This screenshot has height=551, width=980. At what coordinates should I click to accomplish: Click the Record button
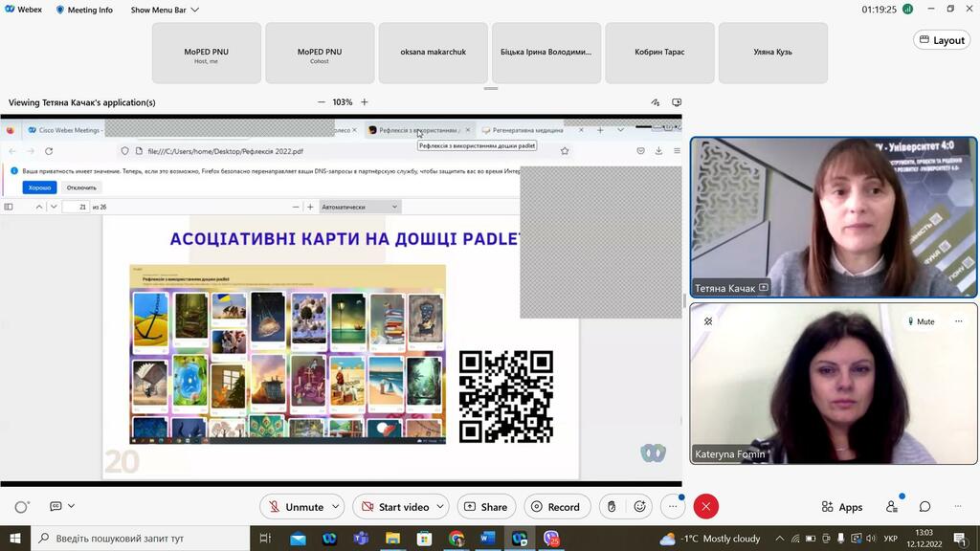pos(554,507)
